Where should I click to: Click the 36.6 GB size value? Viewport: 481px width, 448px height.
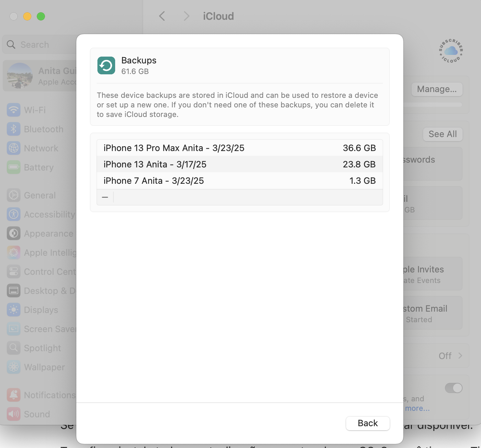click(359, 148)
